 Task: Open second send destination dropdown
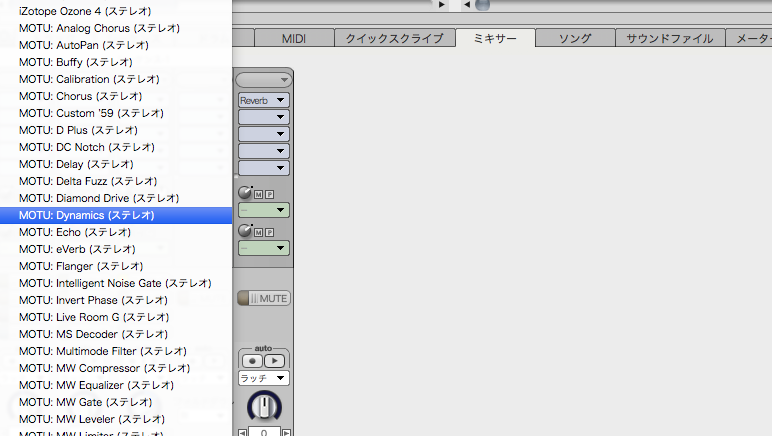[x=263, y=248]
